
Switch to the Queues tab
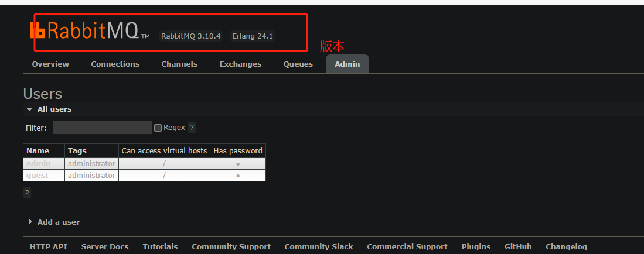298,64
